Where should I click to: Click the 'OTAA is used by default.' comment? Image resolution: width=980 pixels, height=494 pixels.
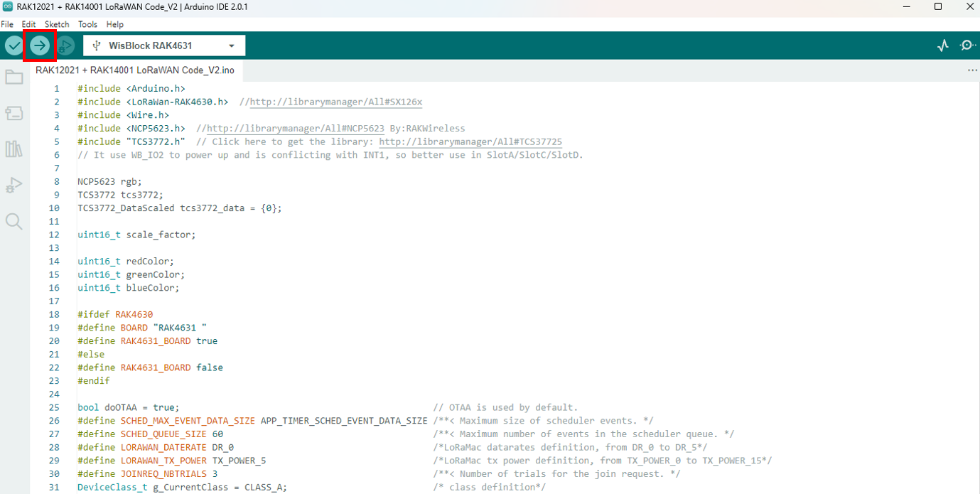pyautogui.click(x=505, y=407)
